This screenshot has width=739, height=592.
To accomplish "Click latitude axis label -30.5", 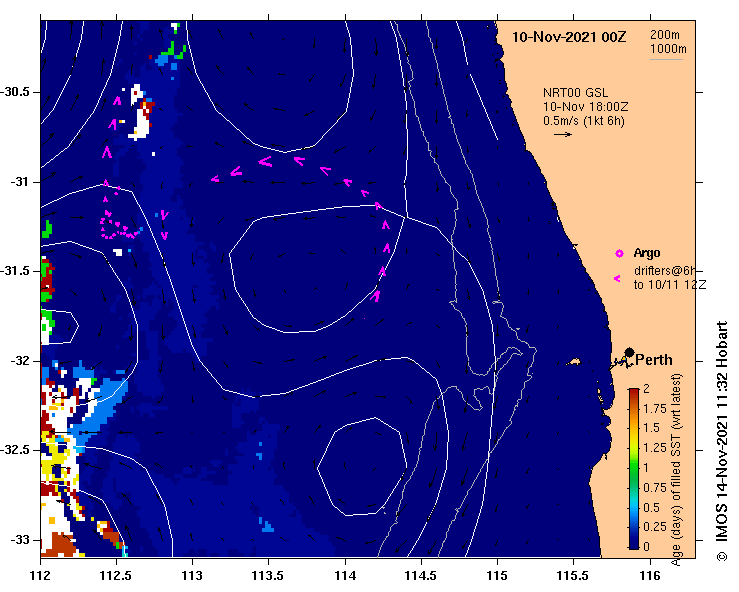I will 17,92.
